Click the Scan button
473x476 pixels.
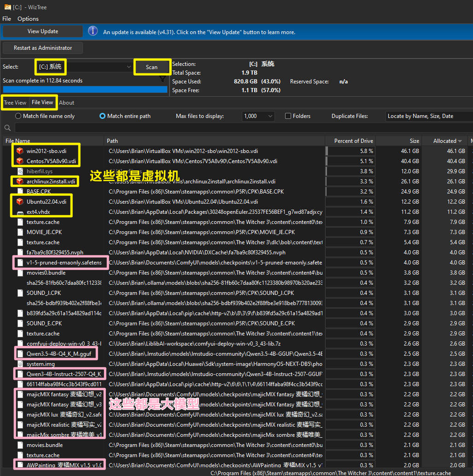(x=152, y=67)
